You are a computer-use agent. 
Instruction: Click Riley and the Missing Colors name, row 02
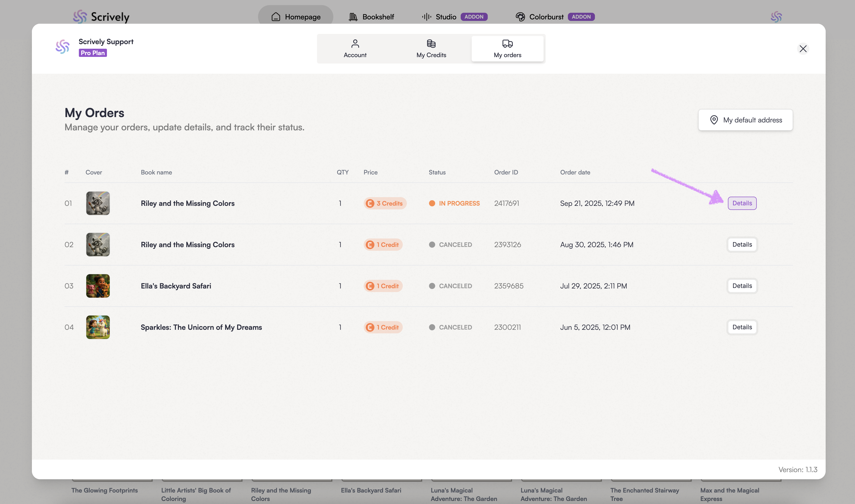click(188, 245)
